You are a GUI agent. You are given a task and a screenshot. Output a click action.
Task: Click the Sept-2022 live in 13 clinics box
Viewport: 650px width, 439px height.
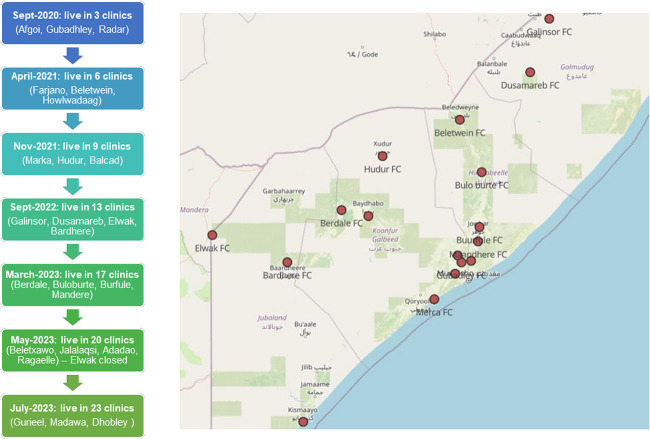pyautogui.click(x=73, y=219)
